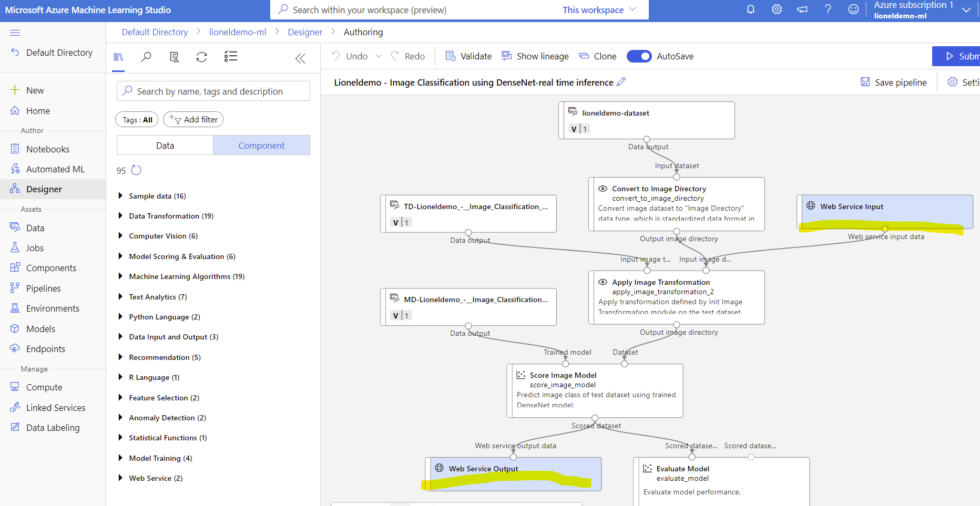Switch to the Data tab
This screenshot has width=980, height=506.
[165, 145]
